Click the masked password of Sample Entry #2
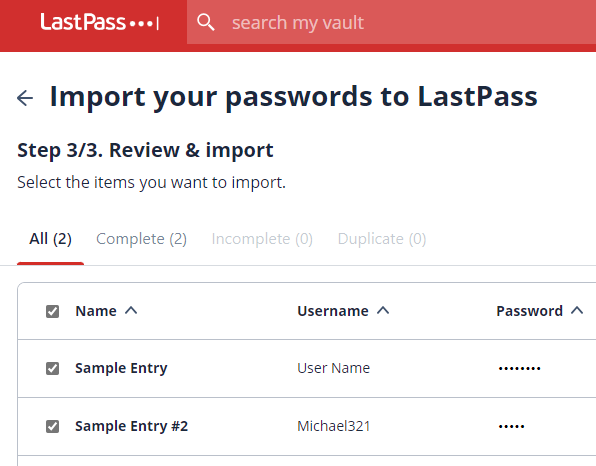 click(512, 426)
